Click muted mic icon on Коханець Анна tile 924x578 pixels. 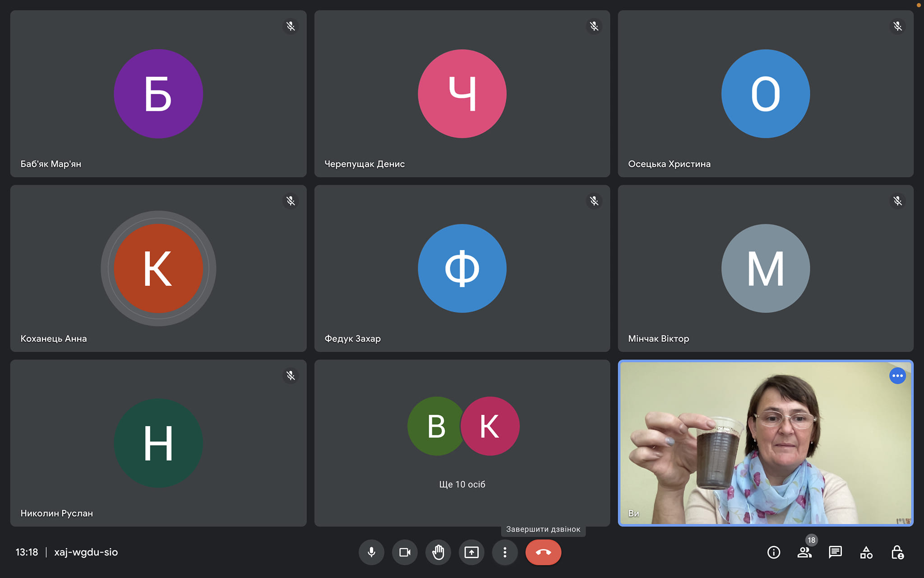291,200
